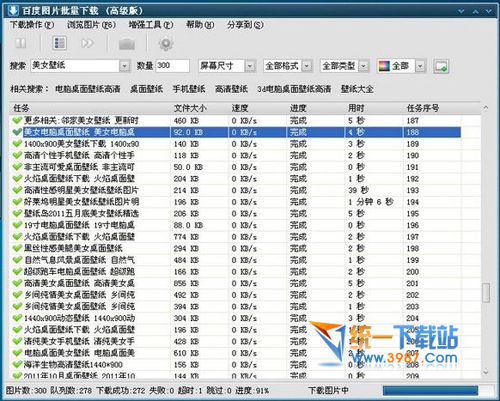Sort by the 任务序号 column header
The image size is (500, 401).
pyautogui.click(x=432, y=108)
